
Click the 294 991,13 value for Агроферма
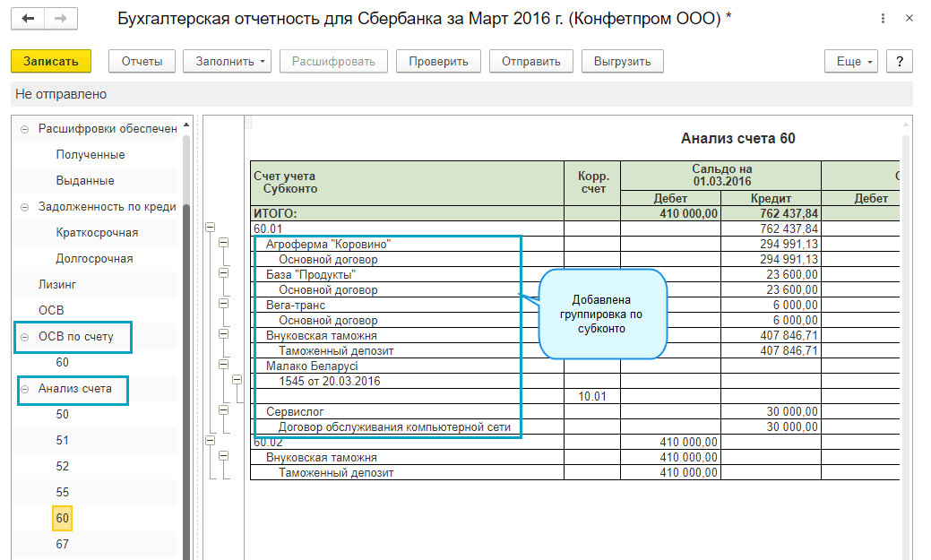(771, 244)
